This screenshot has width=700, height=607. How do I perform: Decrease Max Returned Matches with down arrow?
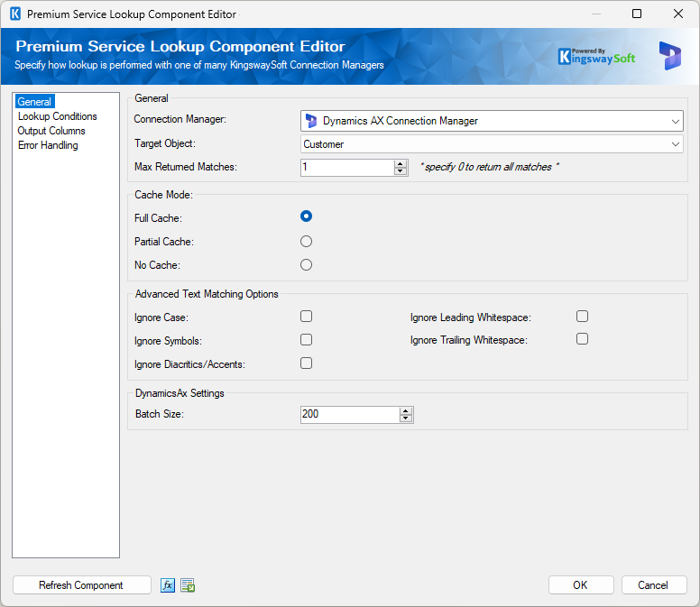tap(401, 171)
